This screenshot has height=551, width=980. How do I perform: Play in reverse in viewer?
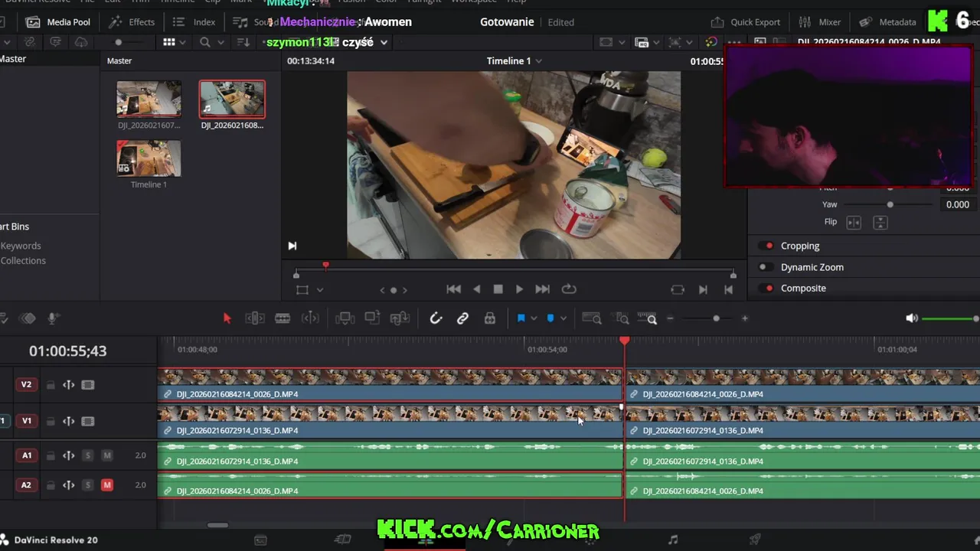coord(477,289)
